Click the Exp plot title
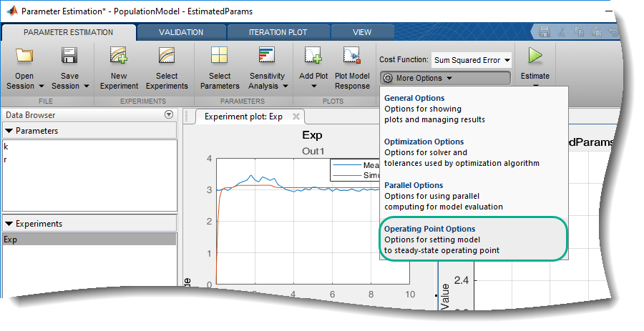Screen dimensions: 644x331 point(312,135)
